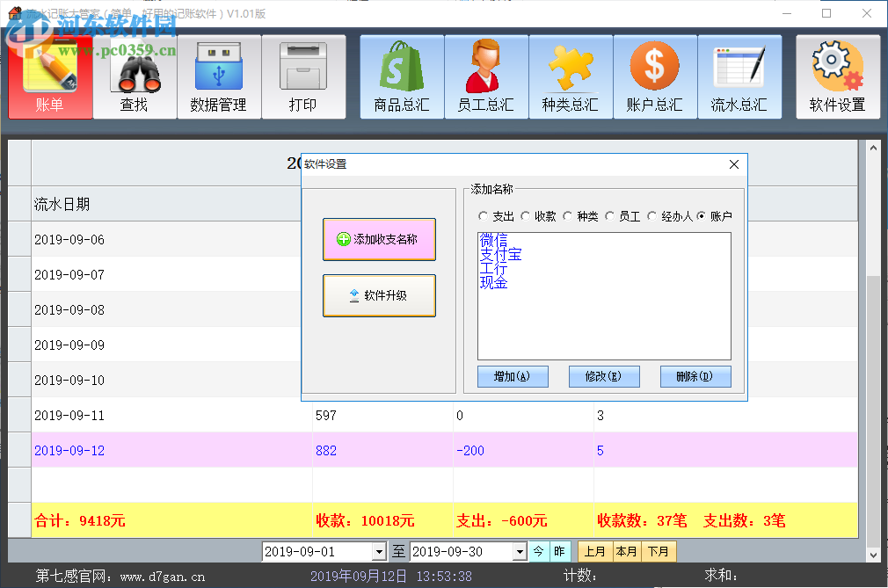The height and width of the screenshot is (588, 888).
Task: Open the 账单 bill toolbar button
Action: 50,77
